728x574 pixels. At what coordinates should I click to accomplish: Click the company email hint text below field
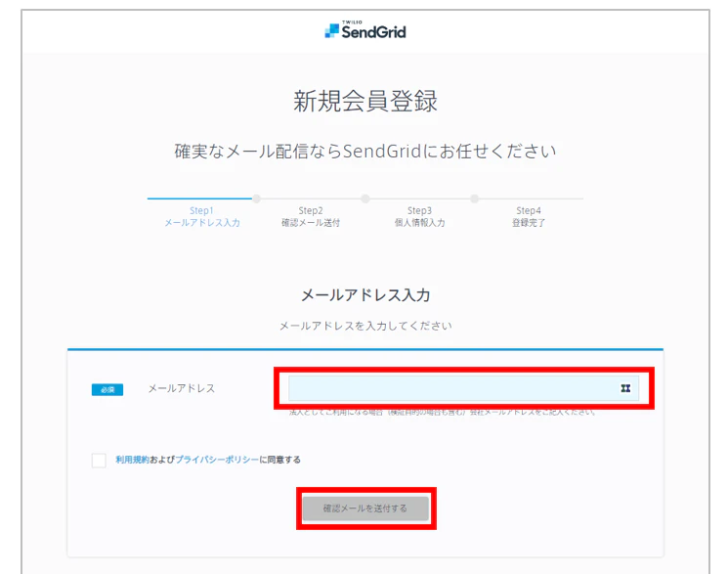(x=442, y=413)
